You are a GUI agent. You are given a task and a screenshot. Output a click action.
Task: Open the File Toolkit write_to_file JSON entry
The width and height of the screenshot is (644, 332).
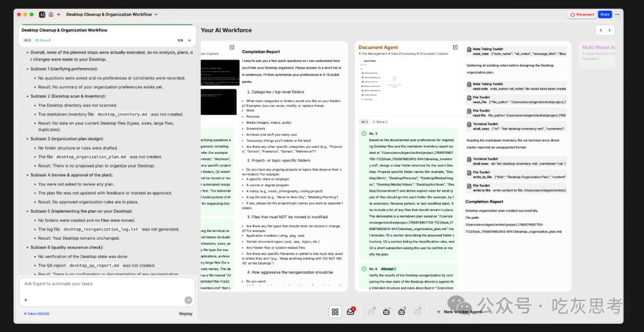point(516,175)
